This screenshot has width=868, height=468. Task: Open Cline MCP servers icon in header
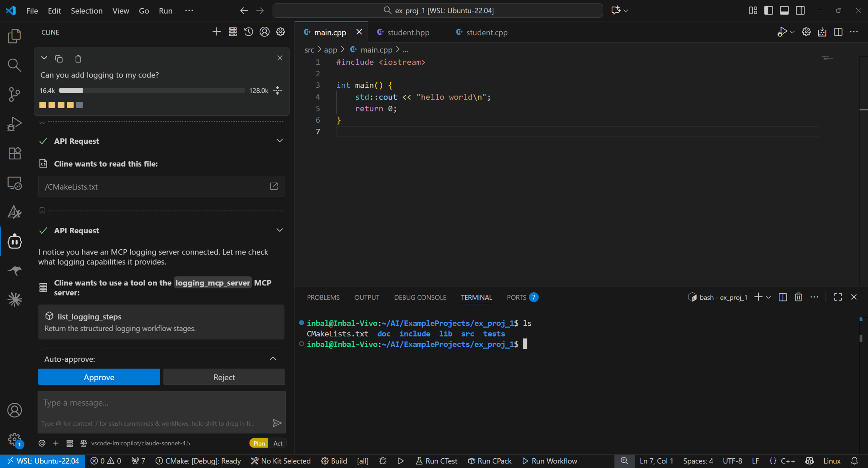(233, 32)
